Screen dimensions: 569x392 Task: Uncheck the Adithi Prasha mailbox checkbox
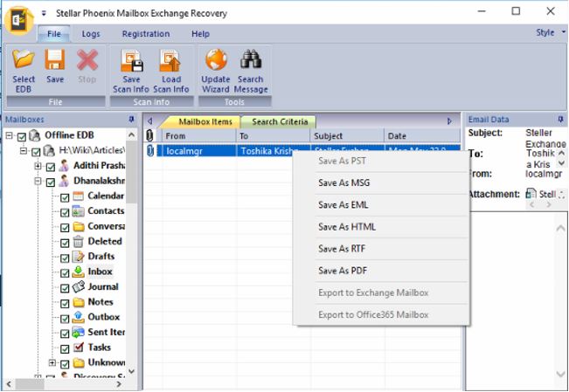pos(51,167)
